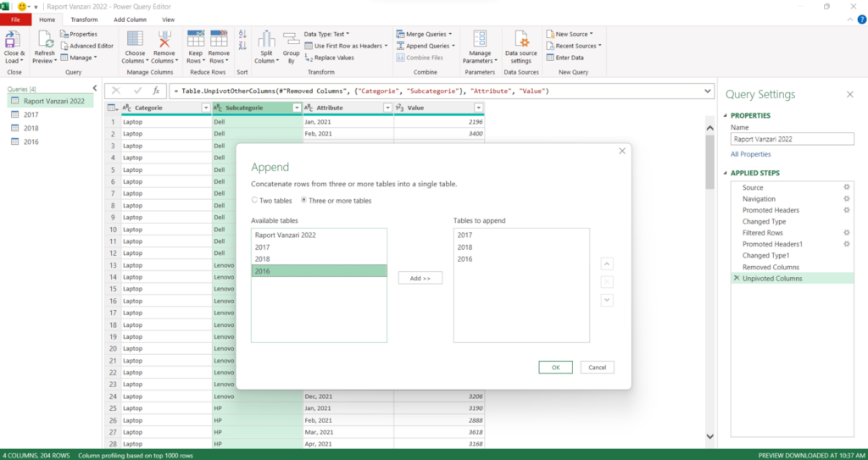Image resolution: width=868 pixels, height=460 pixels.
Task: Switch to the Add Column tab
Action: (x=130, y=19)
